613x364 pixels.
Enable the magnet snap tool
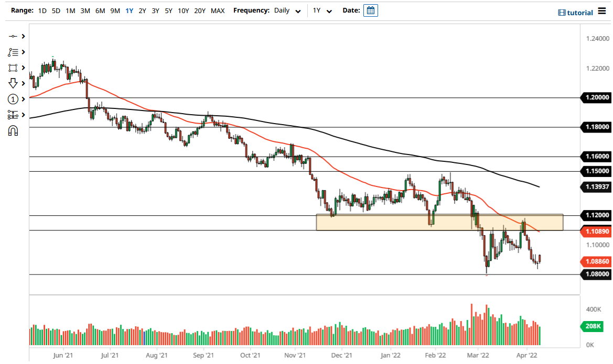13,130
